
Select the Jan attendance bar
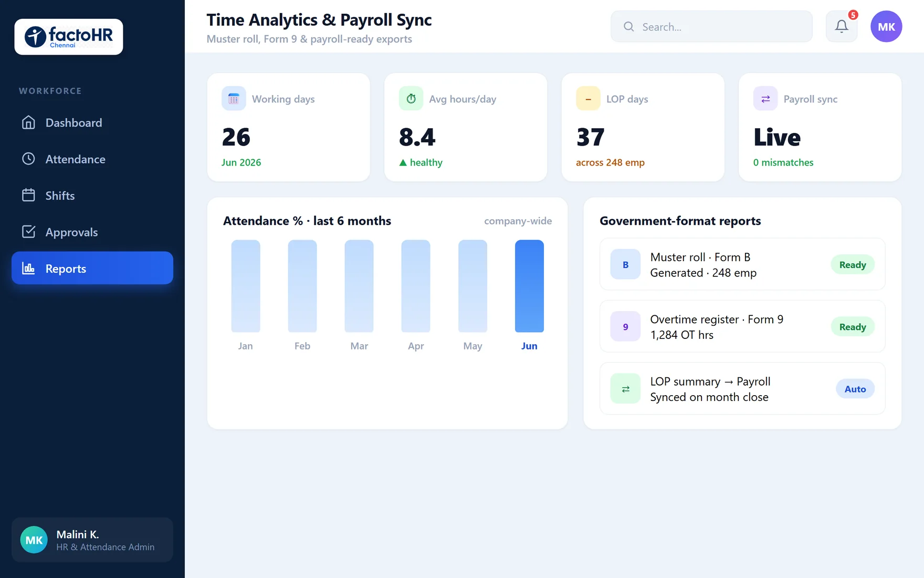click(x=246, y=286)
